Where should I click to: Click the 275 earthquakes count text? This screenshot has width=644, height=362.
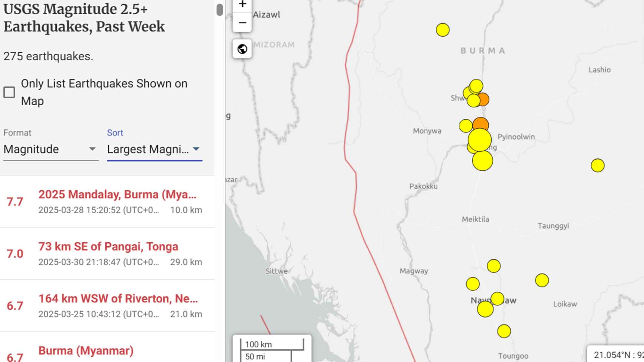pos(48,56)
